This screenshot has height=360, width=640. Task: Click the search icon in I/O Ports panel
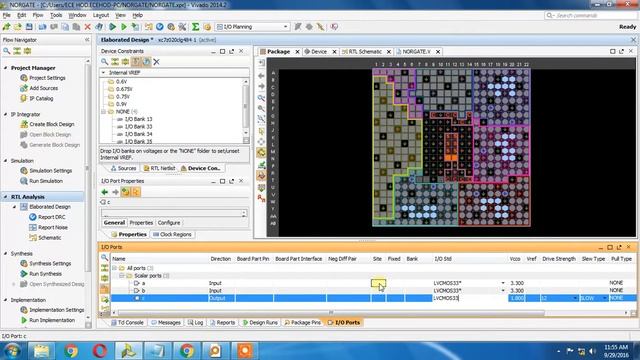pyautogui.click(x=104, y=258)
